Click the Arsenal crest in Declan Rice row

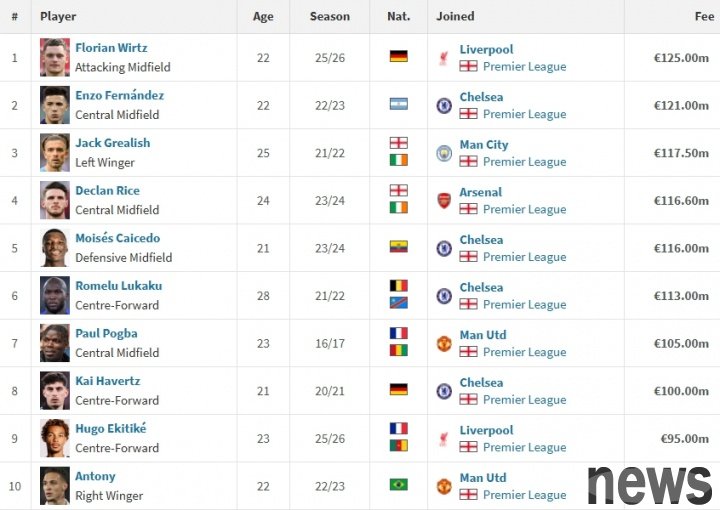coord(444,201)
